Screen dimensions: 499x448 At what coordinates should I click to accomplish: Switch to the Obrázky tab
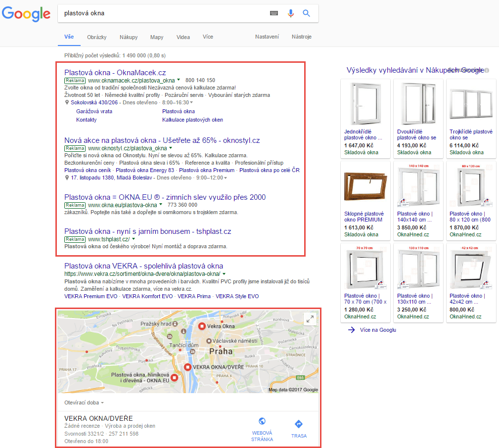click(96, 37)
